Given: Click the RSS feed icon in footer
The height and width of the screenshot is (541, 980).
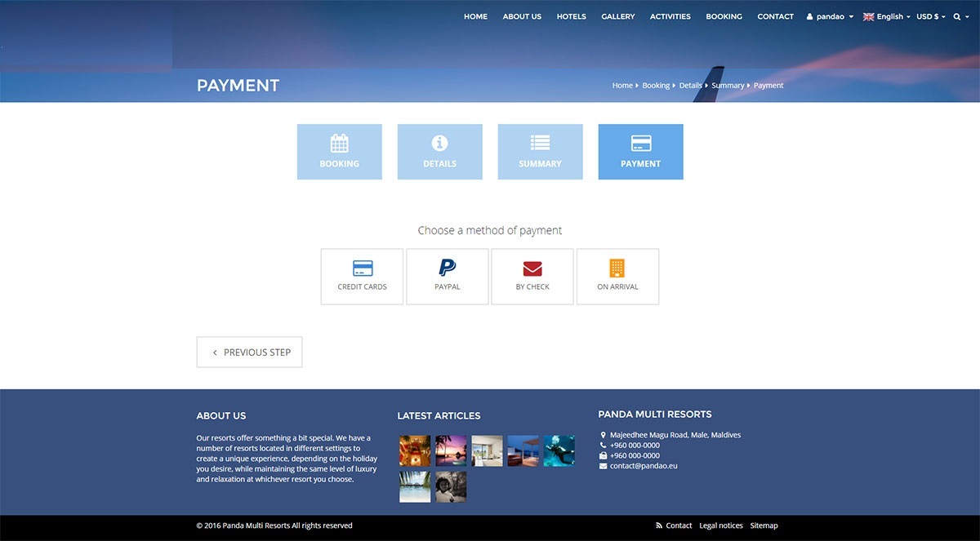Looking at the screenshot, I should (659, 525).
